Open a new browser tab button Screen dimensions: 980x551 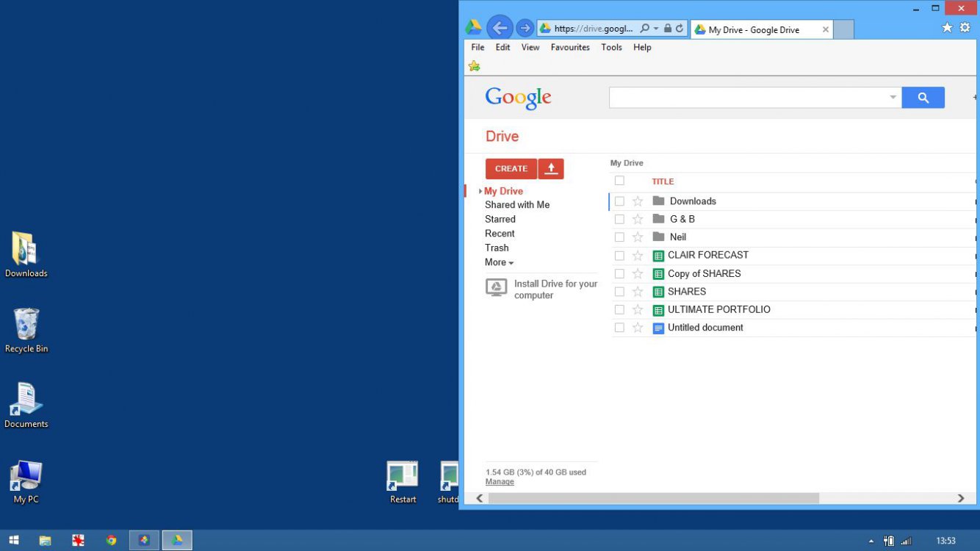point(844,29)
